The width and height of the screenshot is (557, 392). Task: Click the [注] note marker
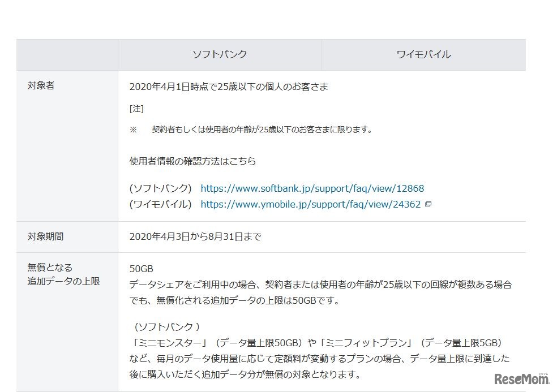[136, 109]
